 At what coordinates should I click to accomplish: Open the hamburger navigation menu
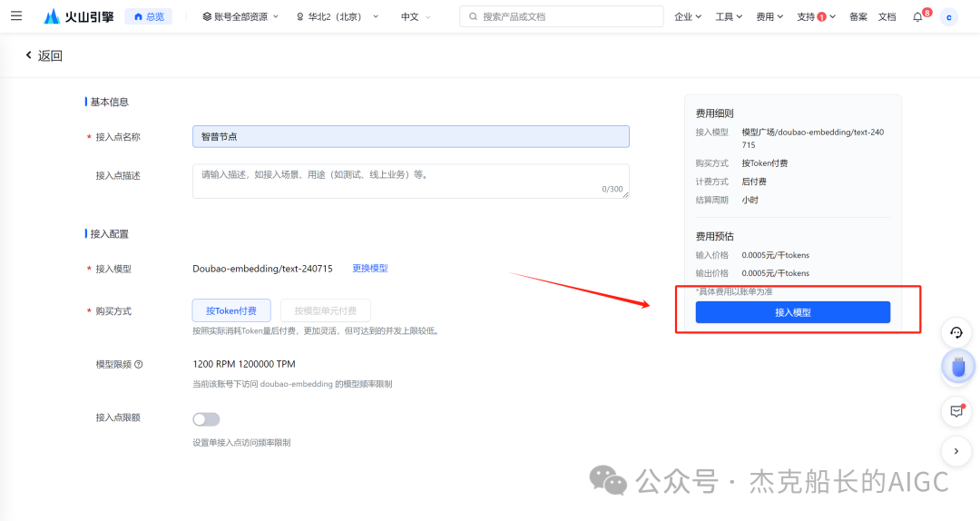click(x=16, y=16)
